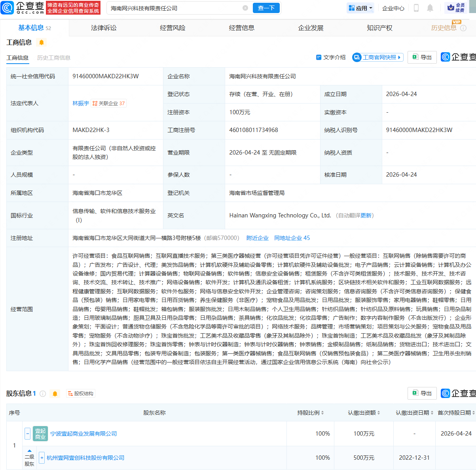
Task: Click 附近企业 link
Action: pyautogui.click(x=258, y=238)
